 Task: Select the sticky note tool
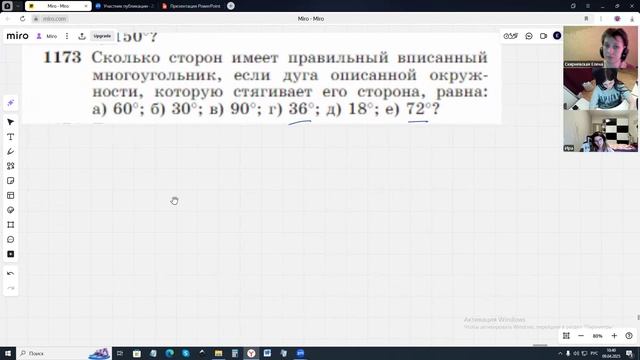[x=11, y=181]
